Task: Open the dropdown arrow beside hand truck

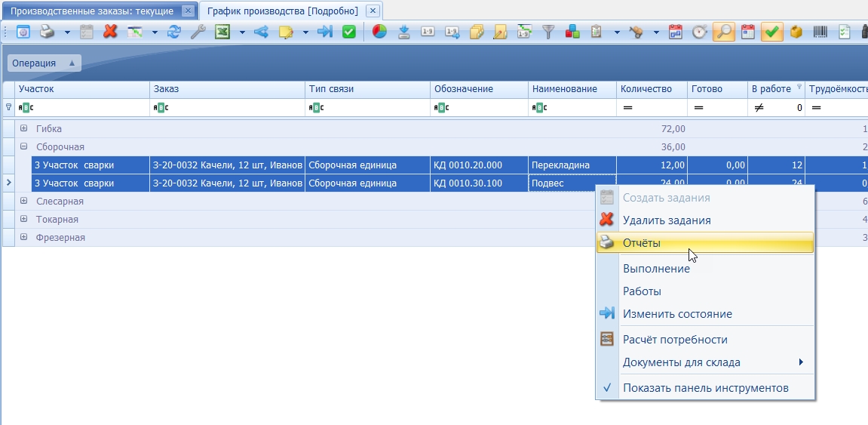Action: pos(656,32)
